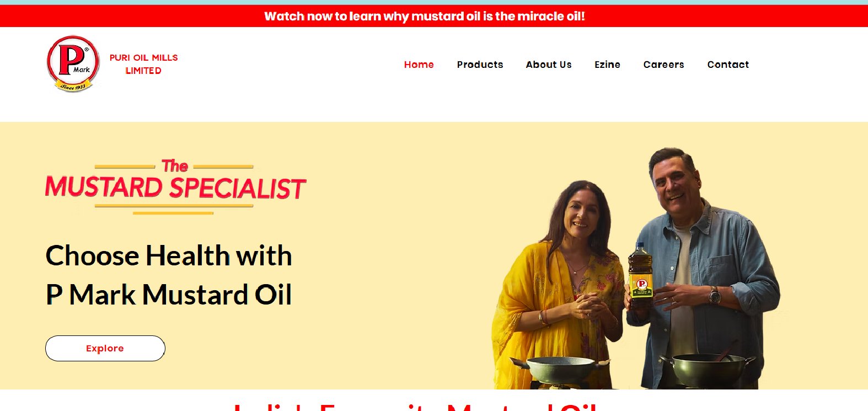Open the Products menu item
The width and height of the screenshot is (868, 411).
480,65
